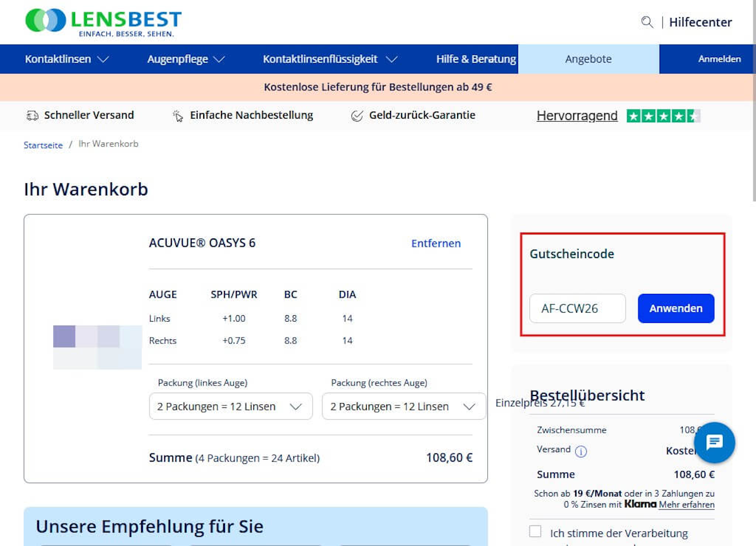Click the Versand info icon
756x546 pixels.
(581, 452)
